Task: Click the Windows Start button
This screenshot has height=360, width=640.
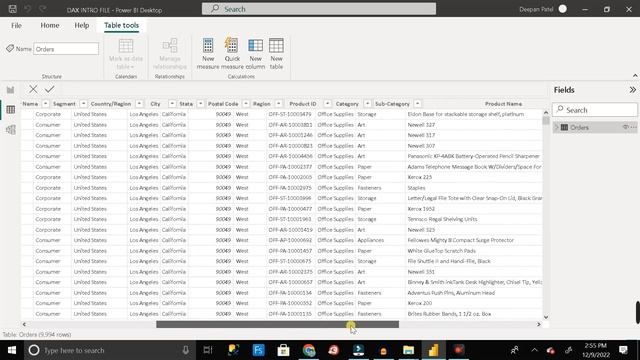Action: (x=12, y=350)
